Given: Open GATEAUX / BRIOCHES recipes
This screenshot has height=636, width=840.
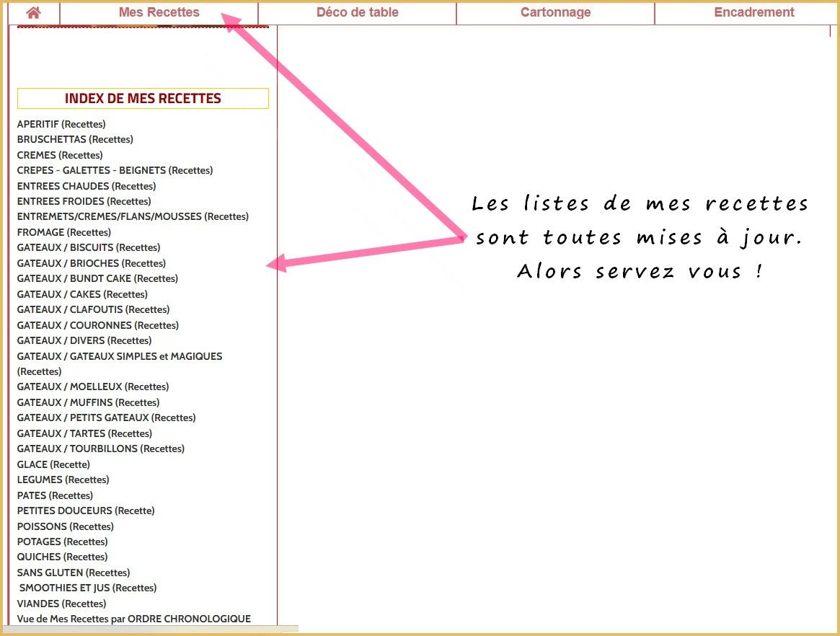Looking at the screenshot, I should click(x=91, y=263).
